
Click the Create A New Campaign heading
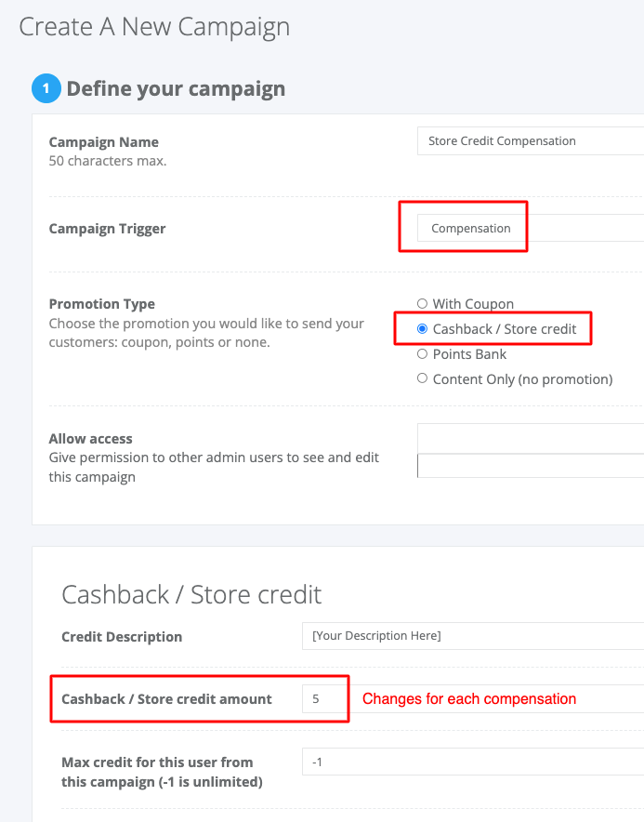[154, 27]
